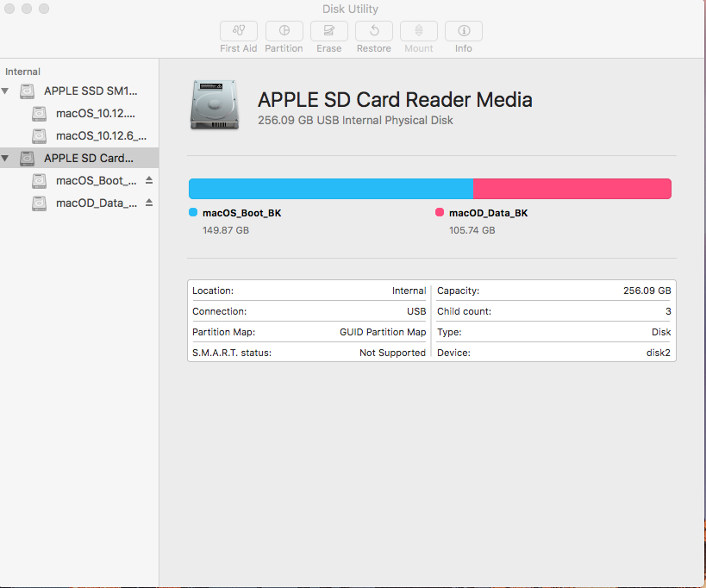Open the Partition tool
Screen dimensions: 706x588
point(284,31)
